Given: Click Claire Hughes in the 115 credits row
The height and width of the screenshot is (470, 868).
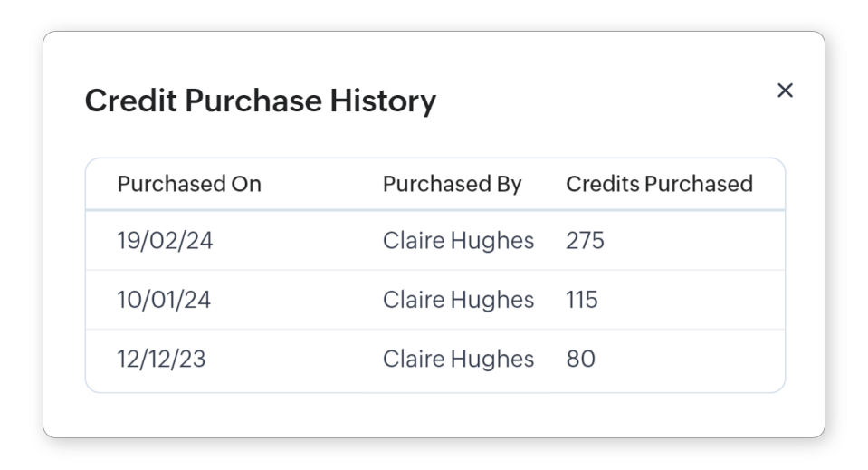Looking at the screenshot, I should click(x=458, y=300).
